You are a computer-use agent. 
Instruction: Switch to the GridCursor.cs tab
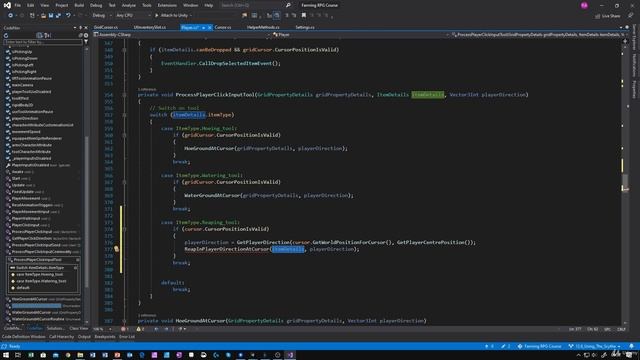(x=106, y=27)
